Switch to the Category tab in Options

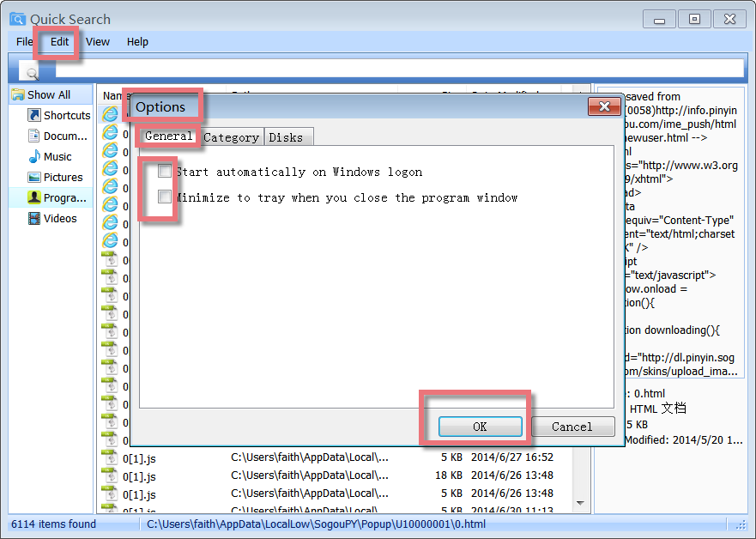[231, 136]
